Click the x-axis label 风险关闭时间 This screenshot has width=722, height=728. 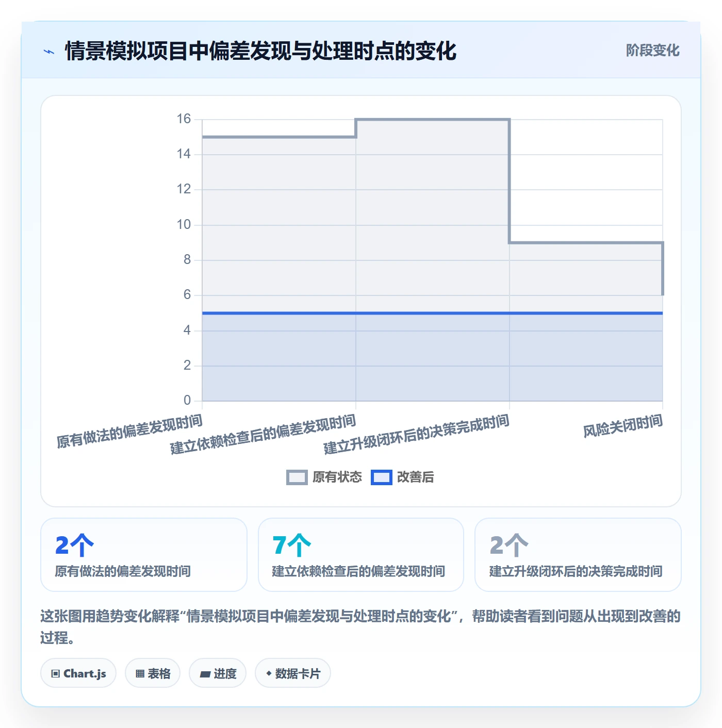623,426
